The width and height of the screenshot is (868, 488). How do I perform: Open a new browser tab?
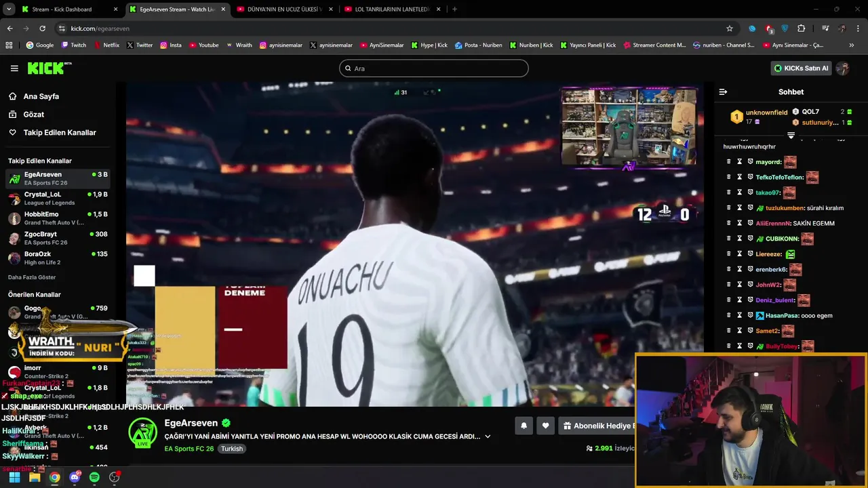tap(454, 9)
